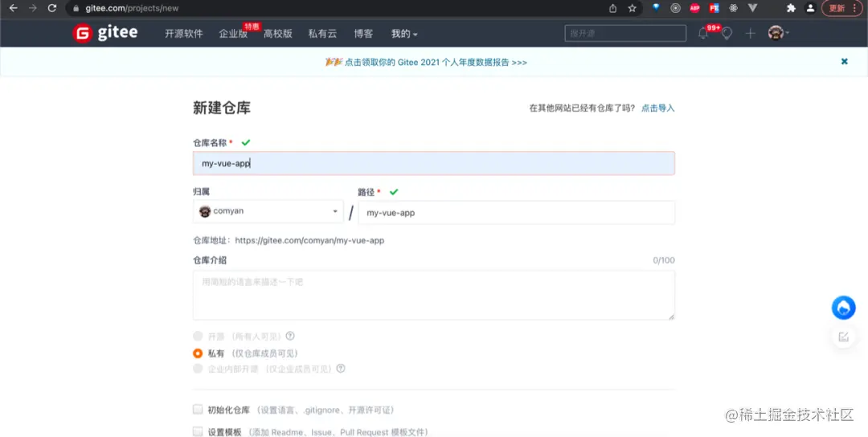The height and width of the screenshot is (437, 868).
Task: Click the site lock icon in address bar
Action: coord(76,8)
